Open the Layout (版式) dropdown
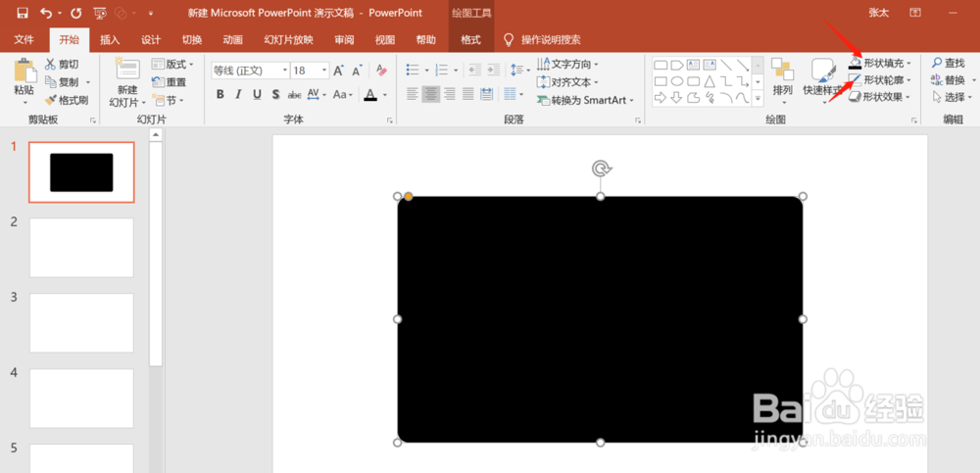This screenshot has width=980, height=473. (x=172, y=65)
